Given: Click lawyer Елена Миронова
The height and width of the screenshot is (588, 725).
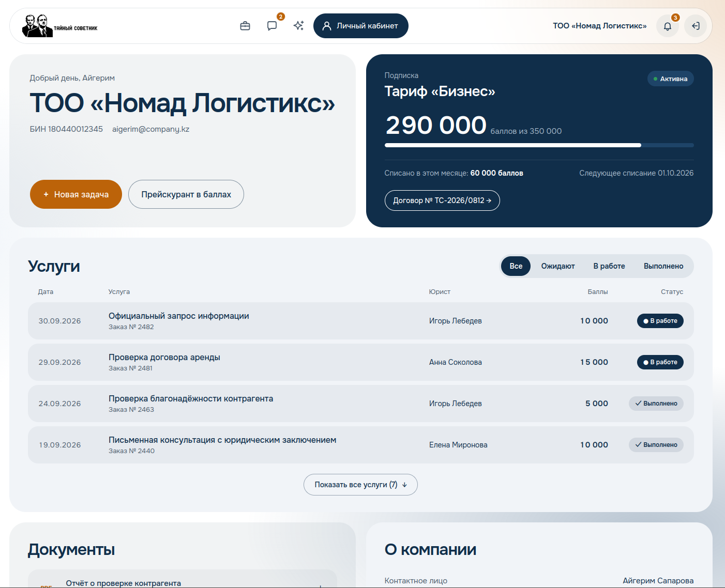Looking at the screenshot, I should click(x=458, y=445).
